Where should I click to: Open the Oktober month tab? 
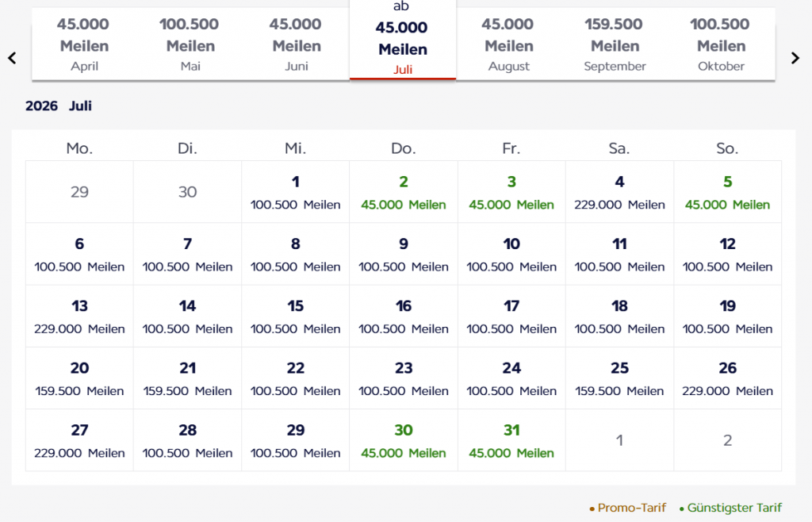(x=721, y=45)
